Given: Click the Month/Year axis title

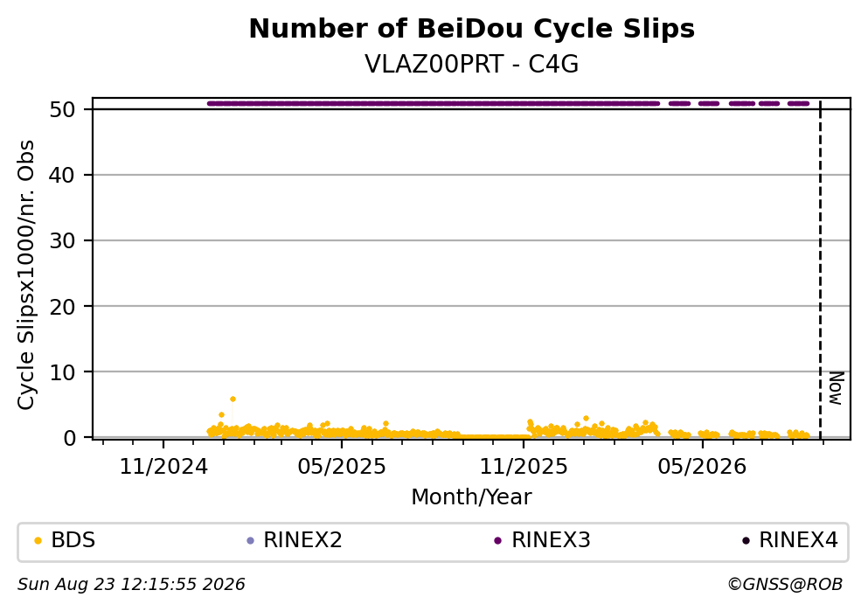Looking at the screenshot, I should (472, 497).
